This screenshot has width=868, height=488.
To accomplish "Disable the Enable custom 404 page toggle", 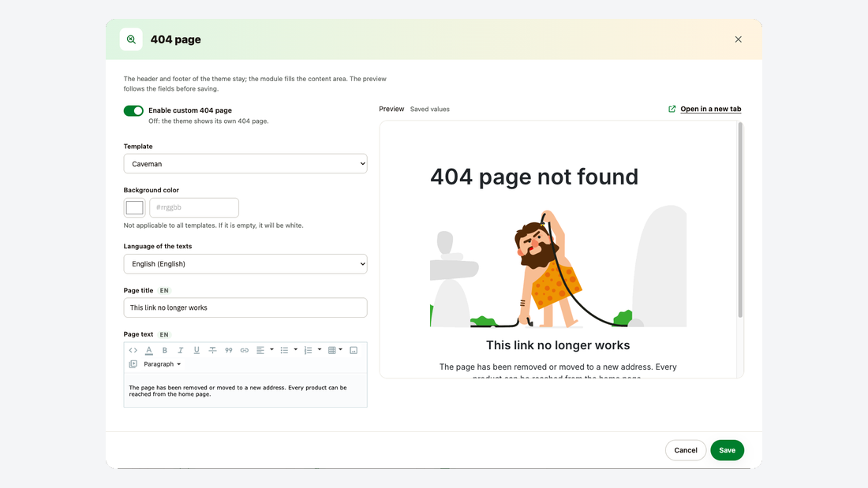I will coord(133,110).
